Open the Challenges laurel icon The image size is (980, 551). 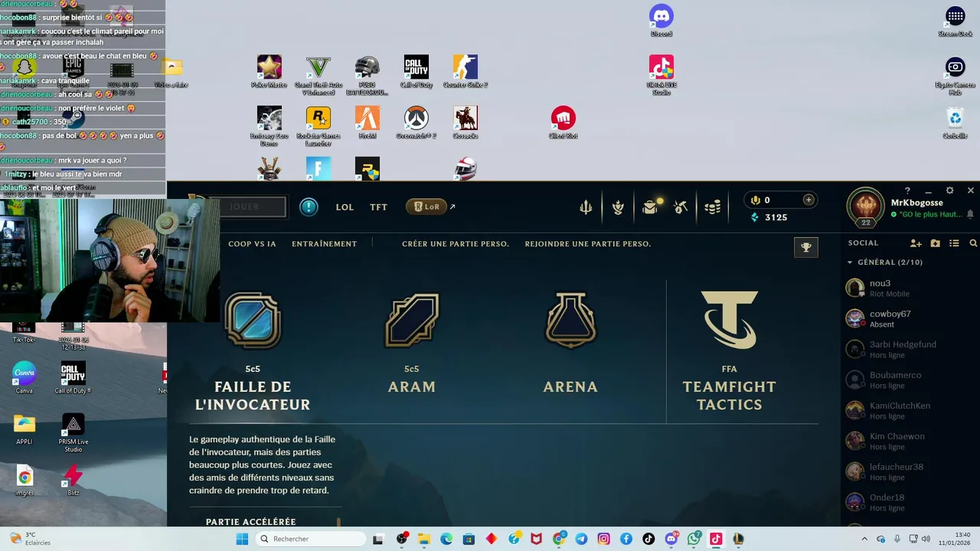(x=618, y=207)
